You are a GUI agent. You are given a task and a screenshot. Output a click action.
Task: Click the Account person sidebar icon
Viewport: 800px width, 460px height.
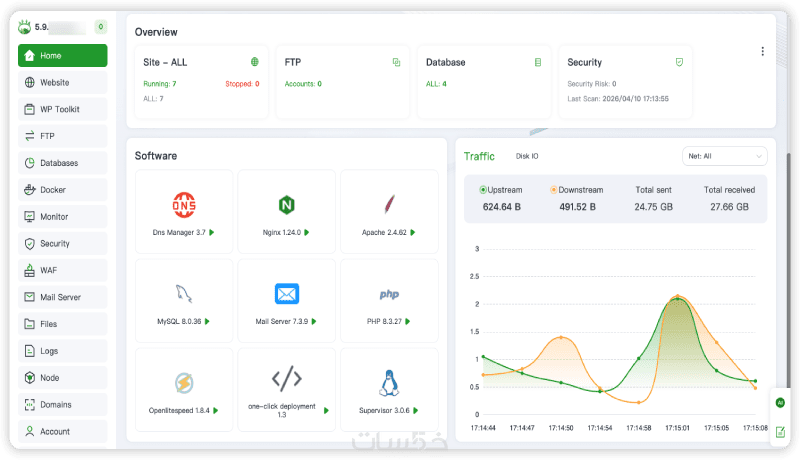(x=30, y=431)
